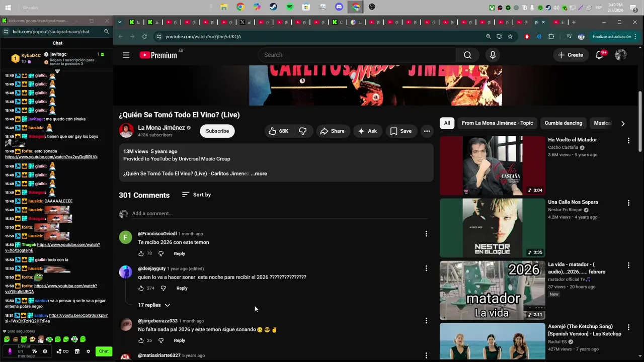Image resolution: width=644 pixels, height=362 pixels.
Task: Reply to @jorgebarraza933's comment
Action: pyautogui.click(x=180, y=341)
